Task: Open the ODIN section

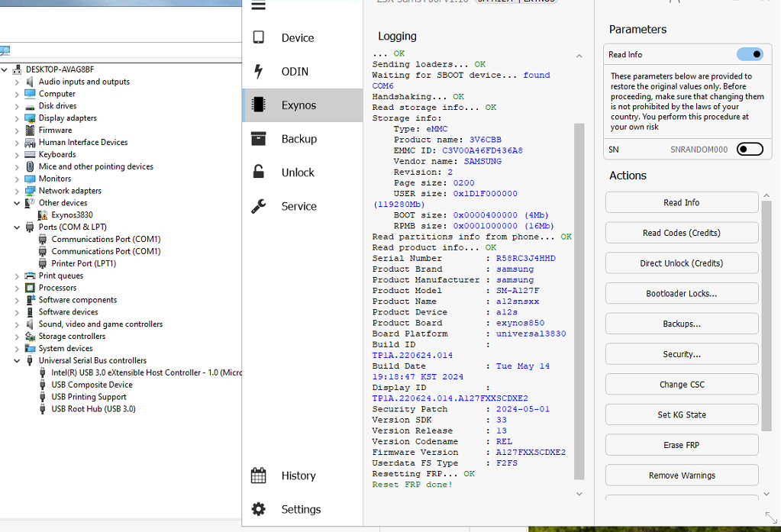Action: click(x=302, y=71)
